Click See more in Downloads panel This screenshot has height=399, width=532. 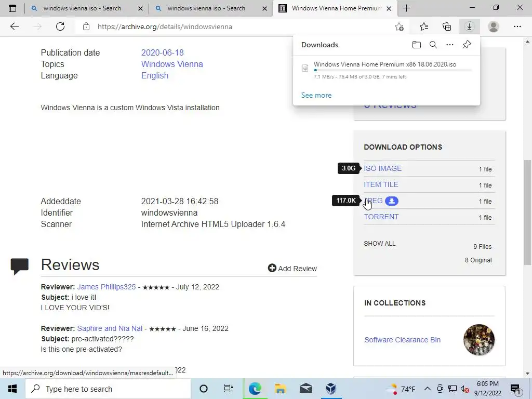(316, 96)
